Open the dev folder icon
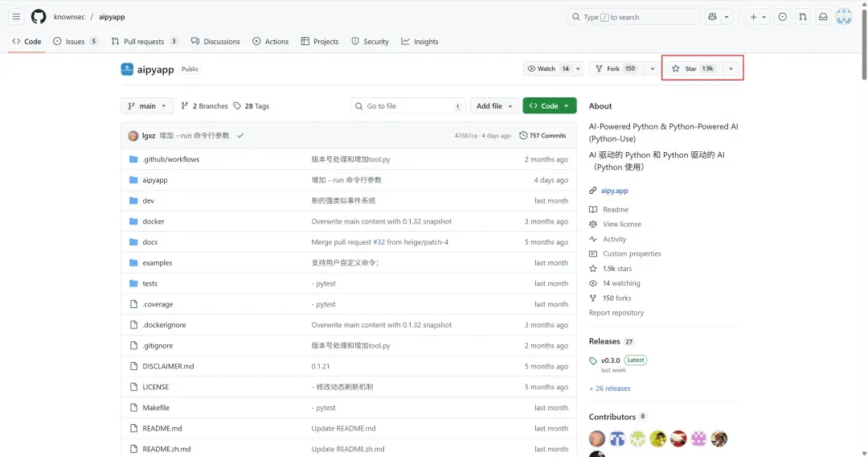The width and height of the screenshot is (868, 457). click(133, 200)
